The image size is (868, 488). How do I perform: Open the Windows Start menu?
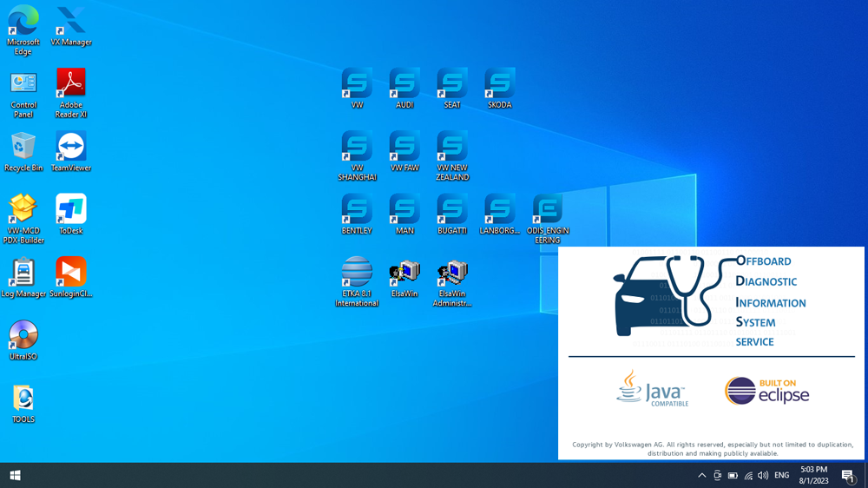pos(15,475)
